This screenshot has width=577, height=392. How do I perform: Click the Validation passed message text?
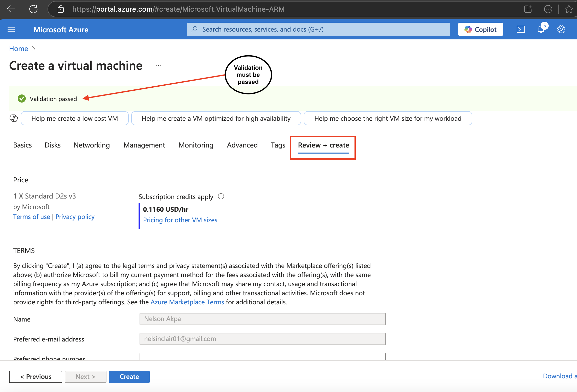click(x=53, y=99)
